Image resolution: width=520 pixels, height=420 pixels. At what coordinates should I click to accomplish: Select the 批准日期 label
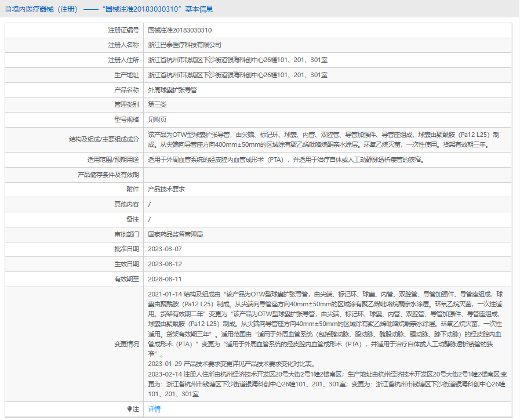(127, 249)
